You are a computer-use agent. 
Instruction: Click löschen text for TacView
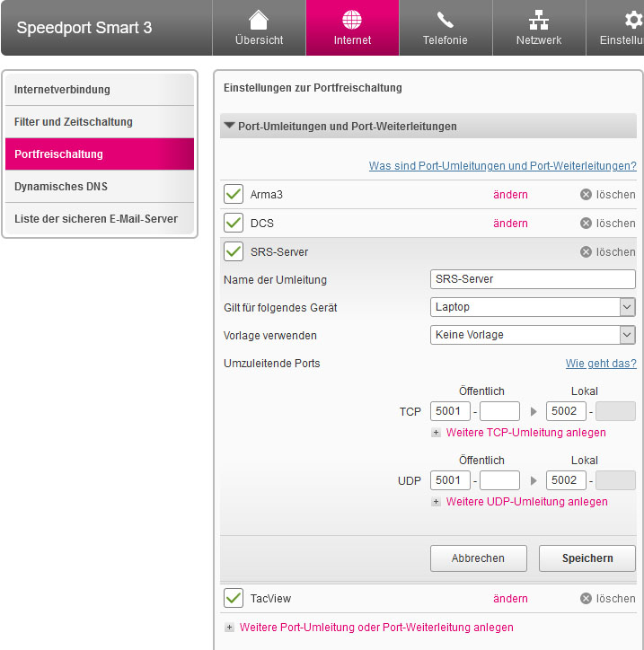(x=615, y=598)
